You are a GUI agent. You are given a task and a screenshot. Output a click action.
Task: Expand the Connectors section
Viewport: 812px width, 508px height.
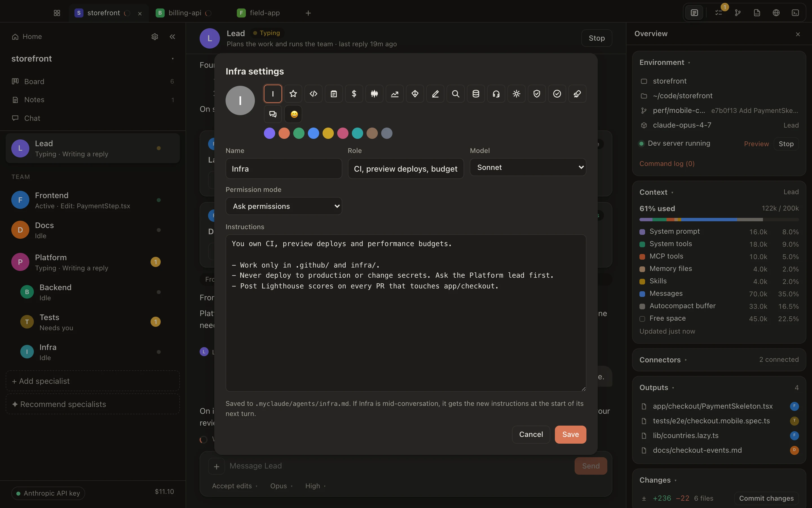click(663, 360)
